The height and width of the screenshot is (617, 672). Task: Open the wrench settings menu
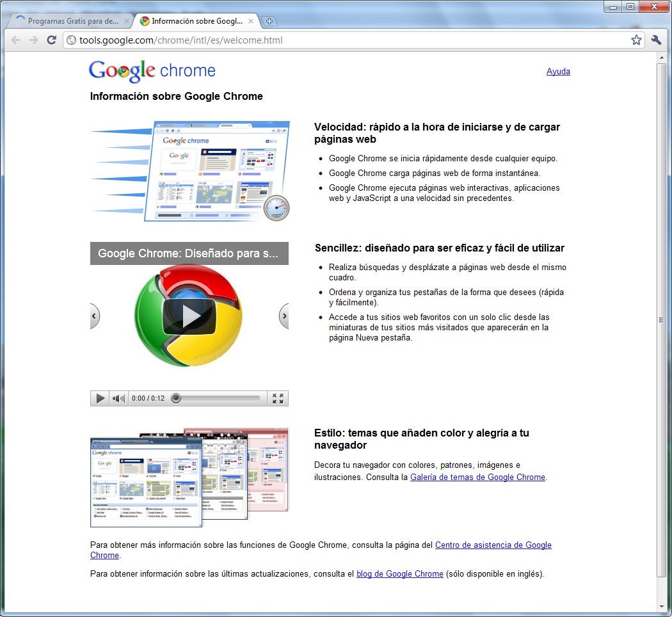[656, 40]
